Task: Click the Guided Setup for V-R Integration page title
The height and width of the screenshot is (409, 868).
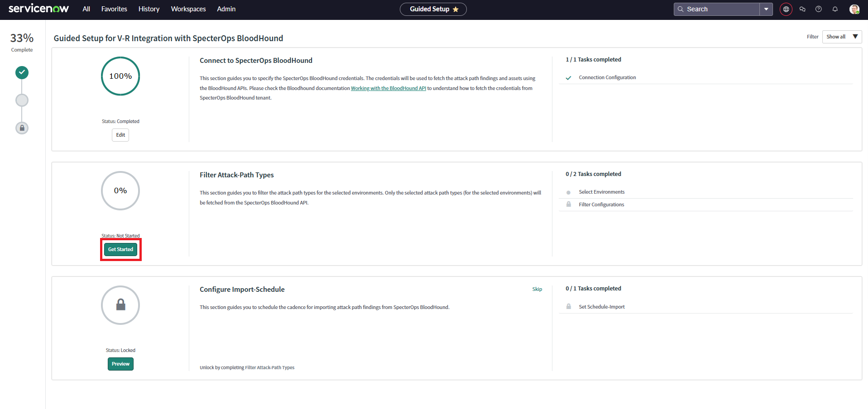Action: 168,38
